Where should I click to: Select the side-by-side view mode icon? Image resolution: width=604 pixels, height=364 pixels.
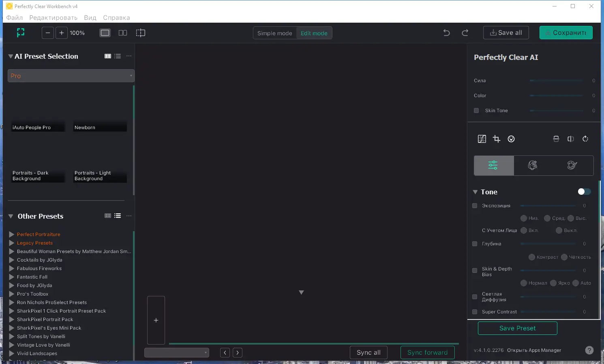click(122, 33)
